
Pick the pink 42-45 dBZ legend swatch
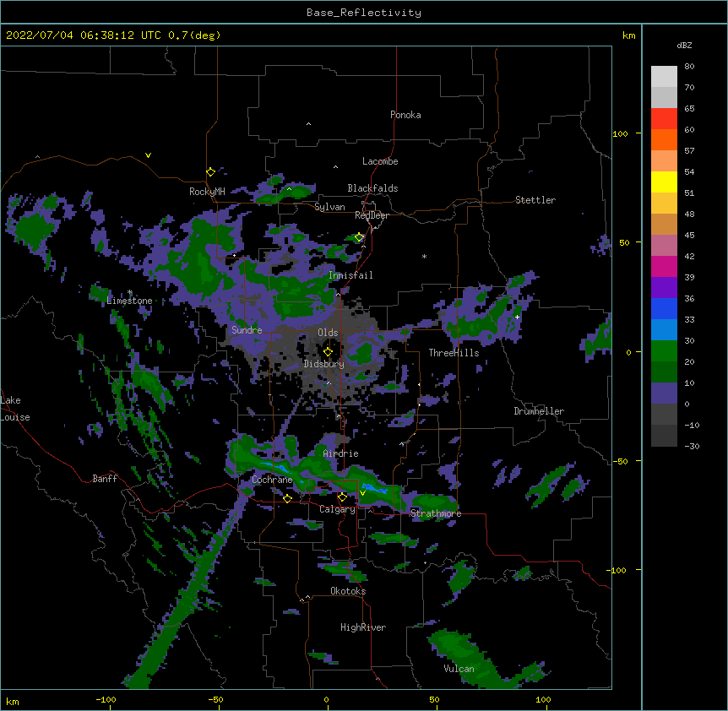pyautogui.click(x=664, y=246)
